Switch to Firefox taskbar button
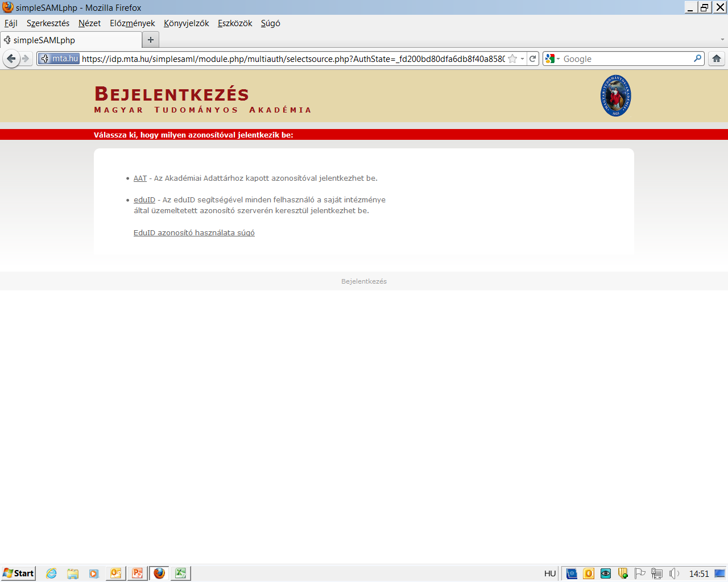Screen dimensions: 728x582 click(159, 573)
